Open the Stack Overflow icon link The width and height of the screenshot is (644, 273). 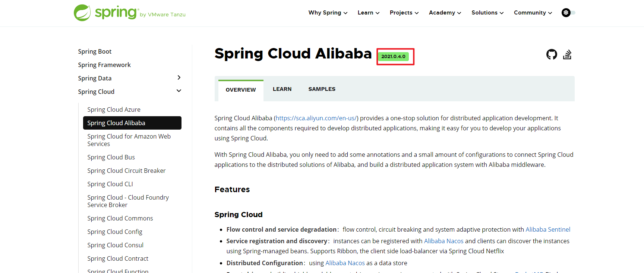point(567,54)
